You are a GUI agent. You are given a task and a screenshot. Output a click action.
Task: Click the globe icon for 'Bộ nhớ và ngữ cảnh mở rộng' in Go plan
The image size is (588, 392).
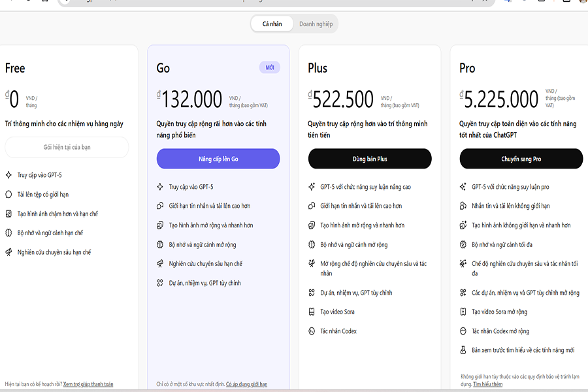pyautogui.click(x=160, y=244)
